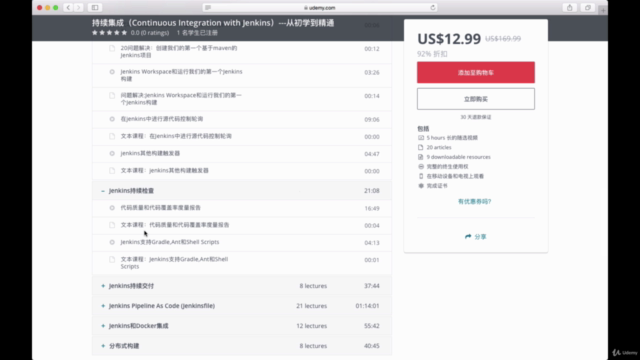
Task: Document icon for 文本课程：Jenkins支持Gradle,Ant和Shell
Action: [112, 259]
